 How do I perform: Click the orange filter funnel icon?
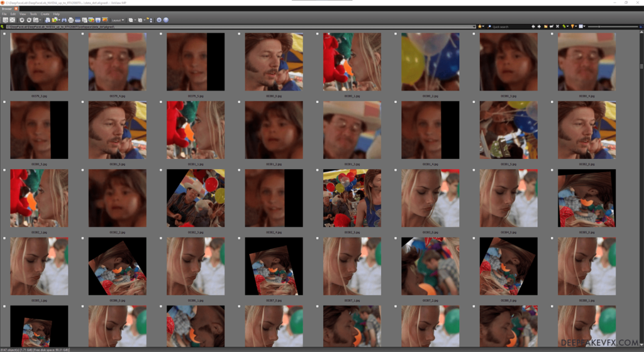coord(572,26)
